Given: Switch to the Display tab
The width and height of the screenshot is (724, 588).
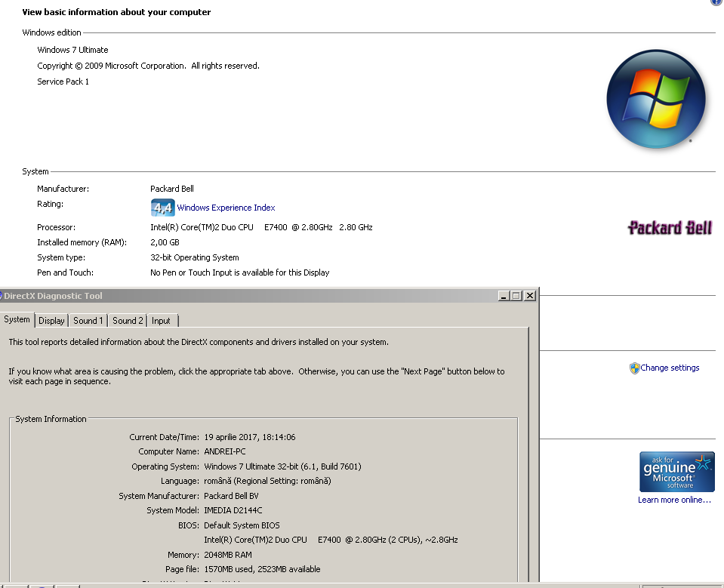Looking at the screenshot, I should [51, 320].
